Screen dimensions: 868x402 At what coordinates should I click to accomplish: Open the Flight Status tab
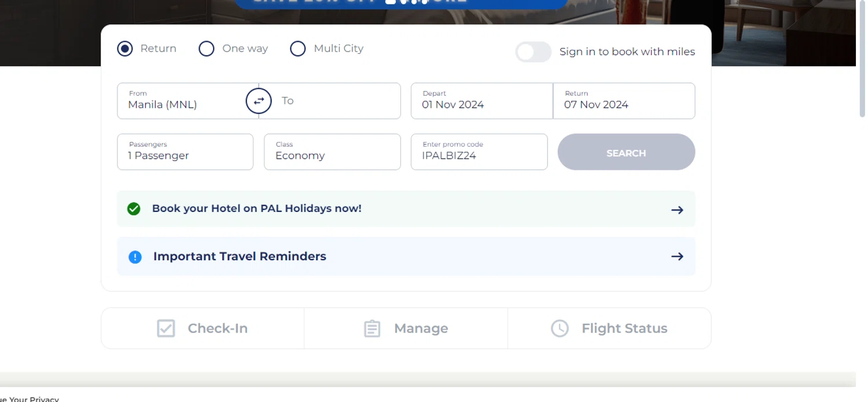click(x=624, y=328)
